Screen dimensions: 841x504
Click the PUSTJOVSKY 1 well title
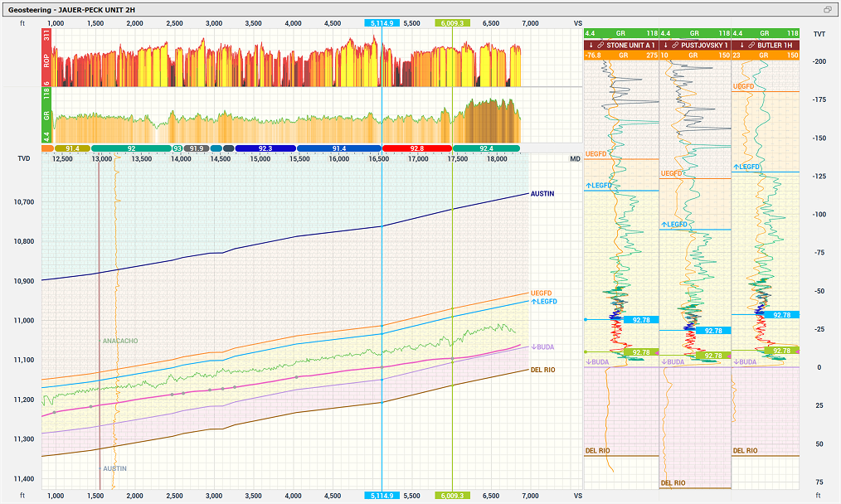(x=705, y=45)
